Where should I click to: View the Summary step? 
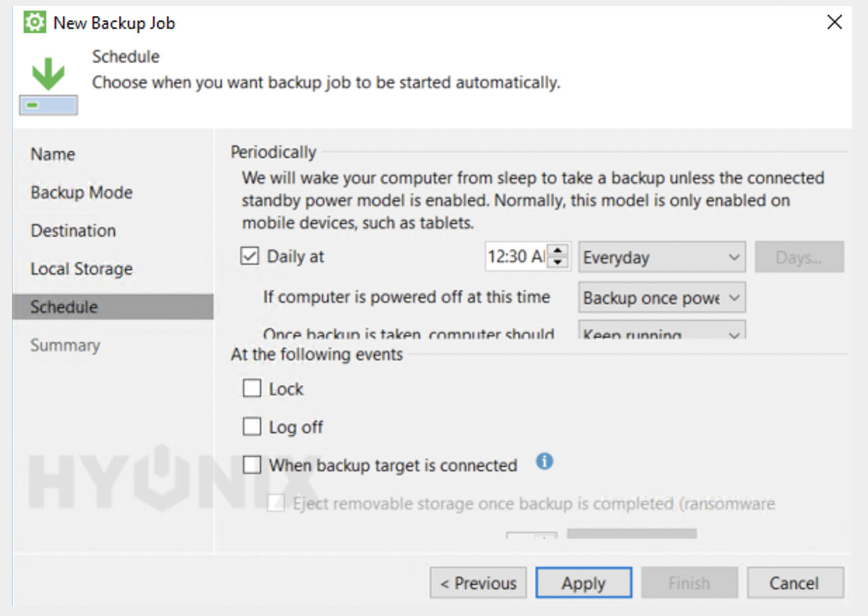tap(64, 345)
